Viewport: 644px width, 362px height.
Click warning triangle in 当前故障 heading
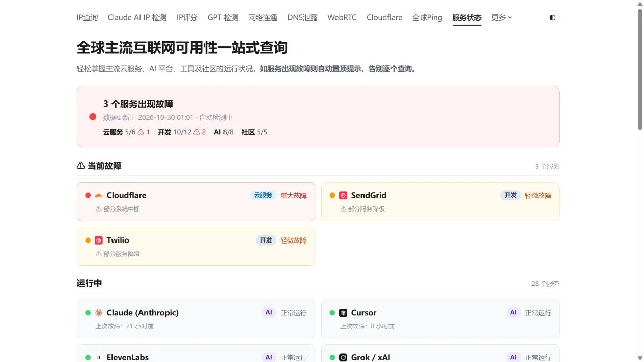coord(81,166)
